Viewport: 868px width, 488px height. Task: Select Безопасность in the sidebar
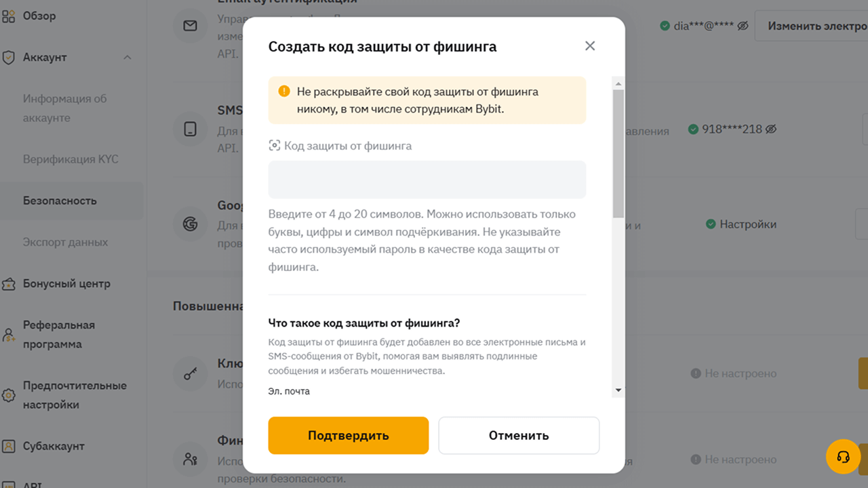60,201
